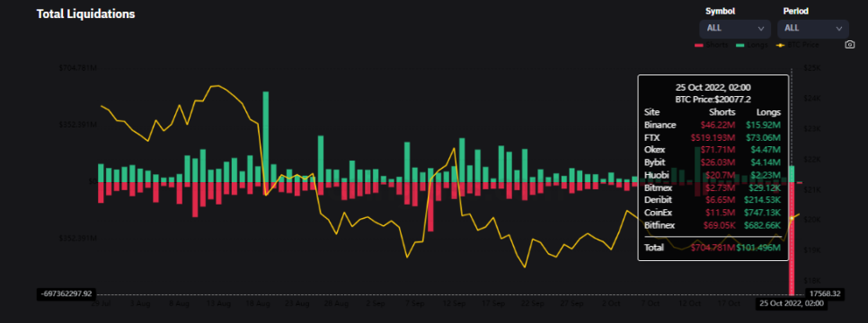868x323 pixels.
Task: Toggle BTC Price line via legend label
Action: tap(803, 46)
